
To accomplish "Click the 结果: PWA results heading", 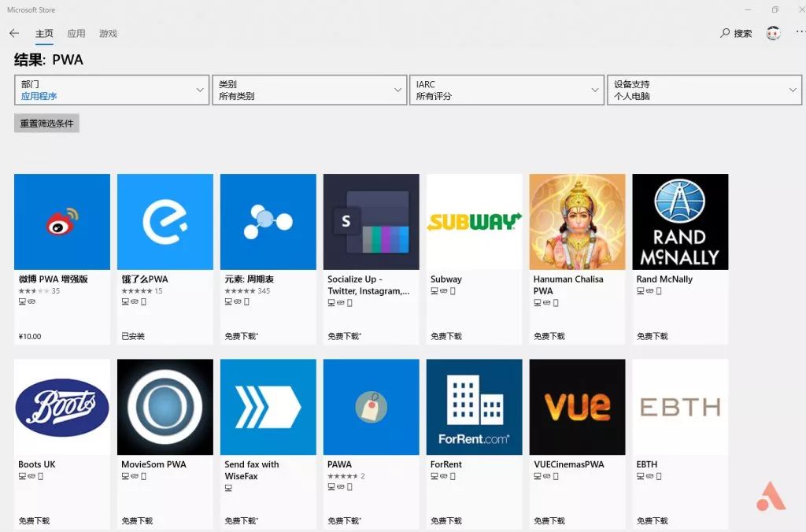I will [x=49, y=60].
